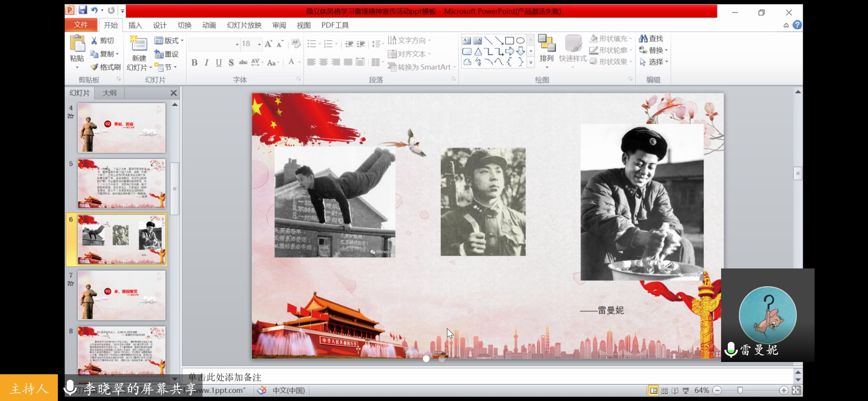The width and height of the screenshot is (868, 401).
Task: Click the Find (查找) binoculars icon
Action: (x=643, y=39)
